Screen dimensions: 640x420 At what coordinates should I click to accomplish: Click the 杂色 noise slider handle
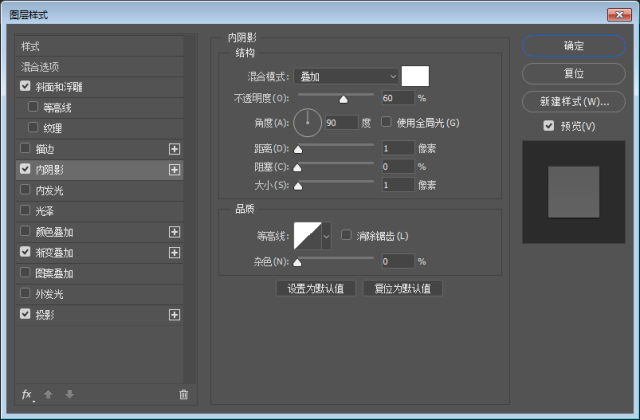click(298, 262)
